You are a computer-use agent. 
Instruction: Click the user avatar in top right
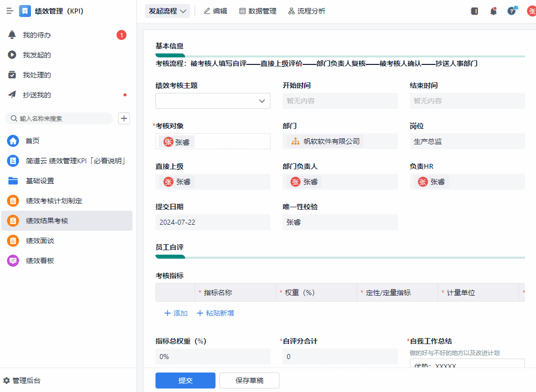pyautogui.click(x=531, y=11)
